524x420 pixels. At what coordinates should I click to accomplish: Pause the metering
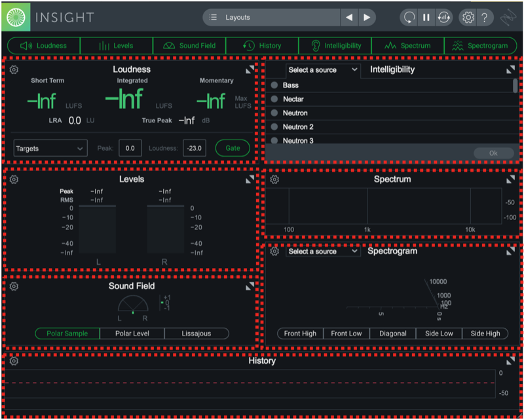click(x=426, y=18)
